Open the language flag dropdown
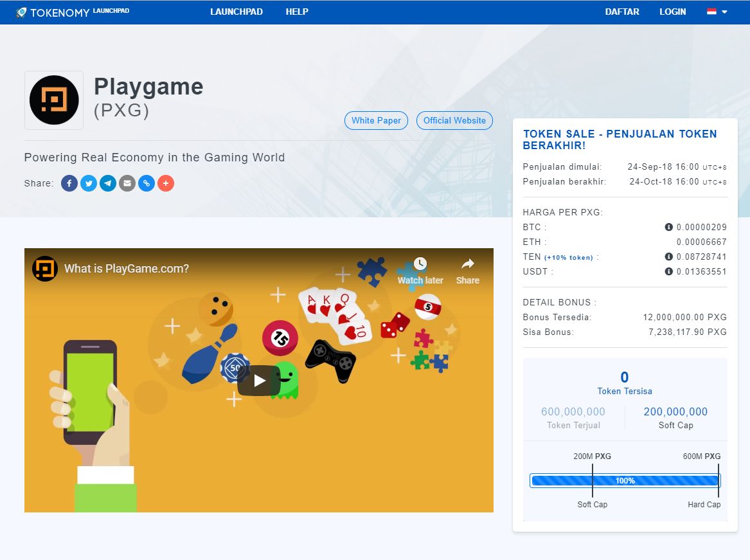The height and width of the screenshot is (560, 750). 715,11
